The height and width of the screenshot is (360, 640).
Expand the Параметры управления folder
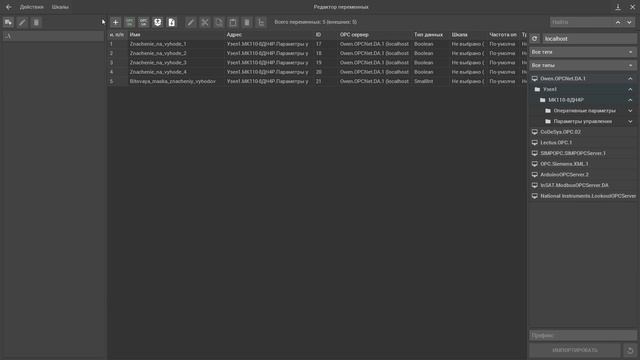(630, 121)
